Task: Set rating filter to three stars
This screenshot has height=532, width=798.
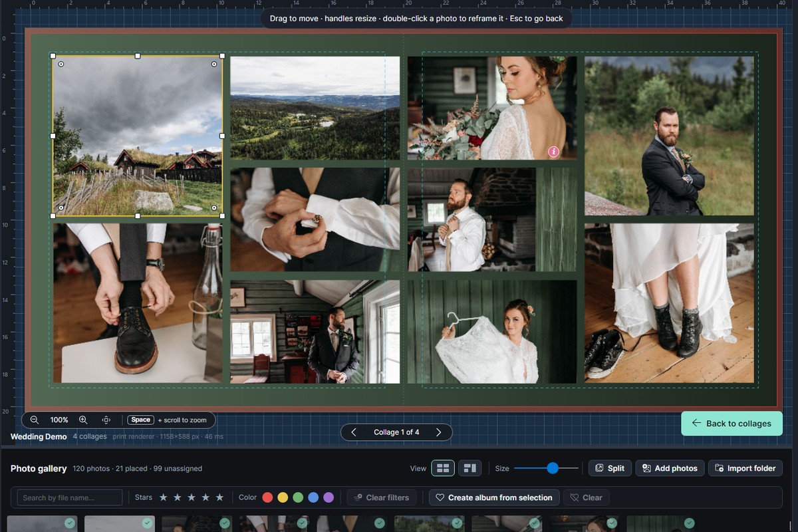Action: [192, 497]
